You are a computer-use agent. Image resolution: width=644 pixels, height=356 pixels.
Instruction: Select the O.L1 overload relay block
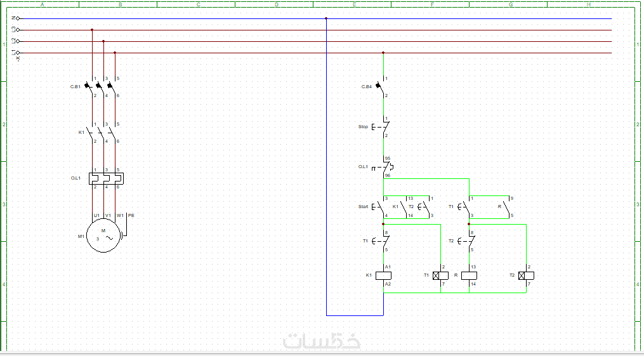click(107, 178)
